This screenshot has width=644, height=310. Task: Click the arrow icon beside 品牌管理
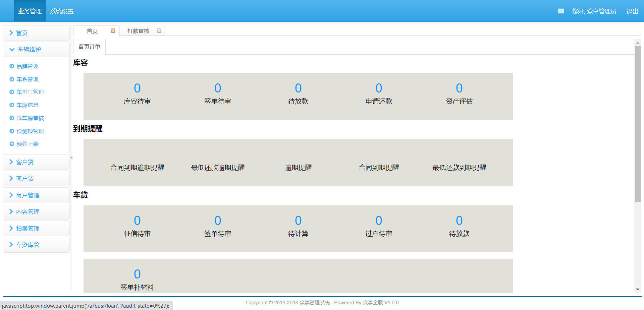(x=12, y=66)
